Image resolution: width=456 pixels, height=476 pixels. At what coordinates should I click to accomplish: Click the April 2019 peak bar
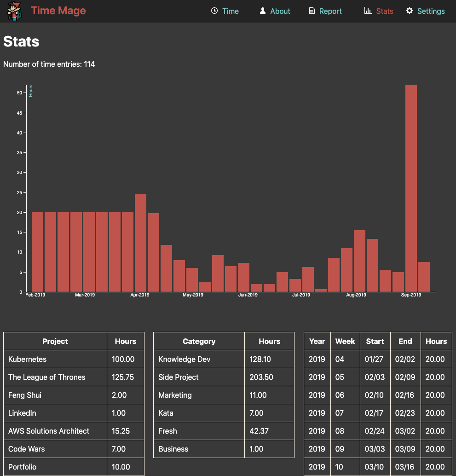pyautogui.click(x=140, y=243)
